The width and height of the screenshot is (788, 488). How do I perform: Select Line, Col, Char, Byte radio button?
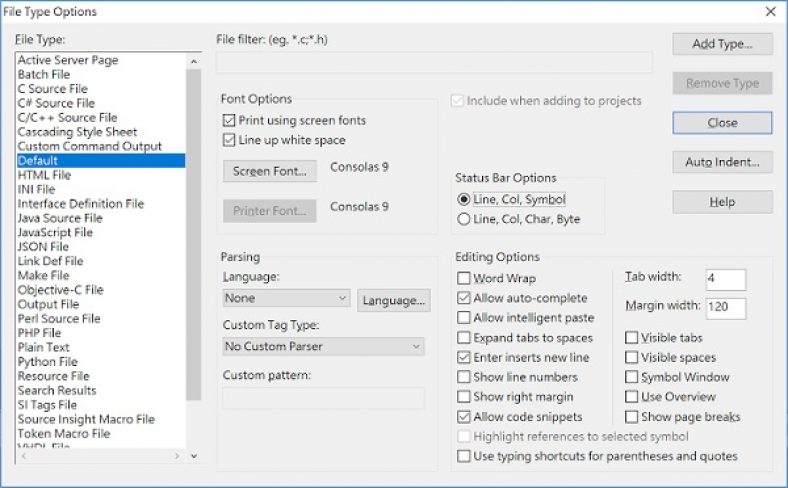tap(464, 219)
